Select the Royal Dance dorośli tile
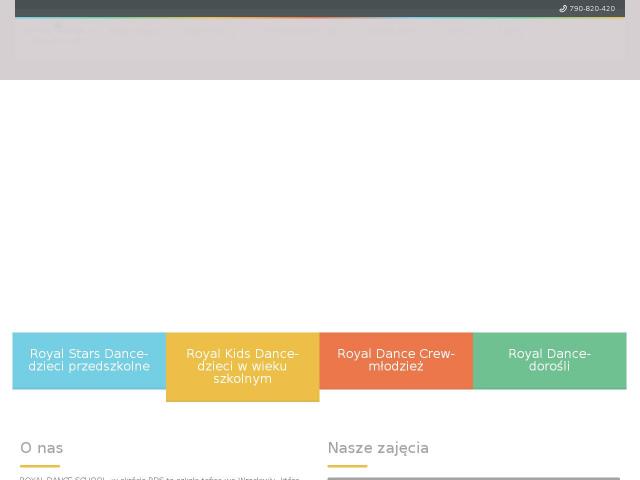Image resolution: width=640 pixels, height=480 pixels. [550, 360]
